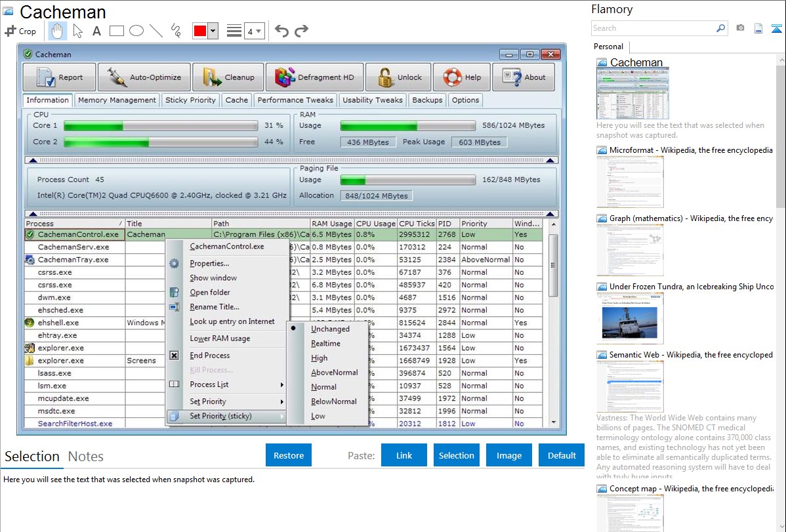Launch Defragment HD from the toolbar

[x=314, y=77]
